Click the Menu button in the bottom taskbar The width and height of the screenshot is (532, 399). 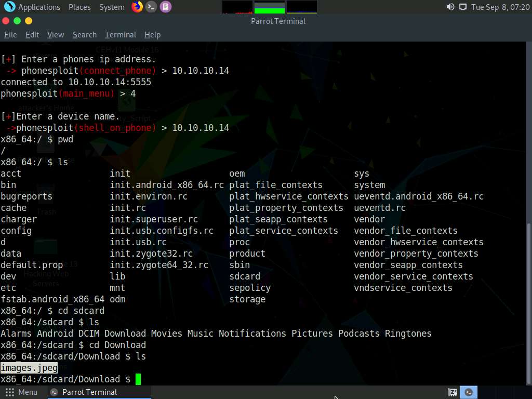pos(22,392)
